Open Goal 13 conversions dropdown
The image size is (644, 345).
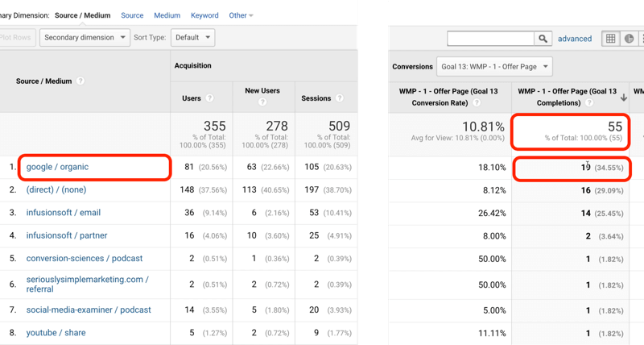tap(494, 67)
